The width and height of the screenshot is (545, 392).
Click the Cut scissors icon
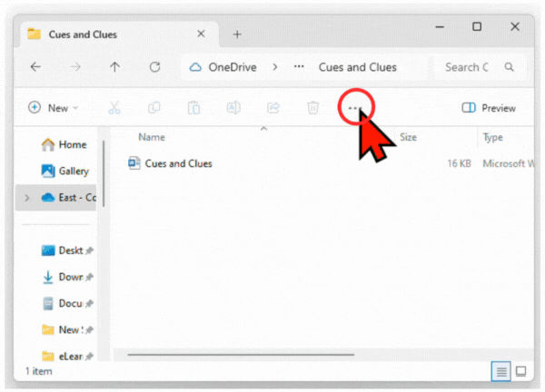coord(114,108)
